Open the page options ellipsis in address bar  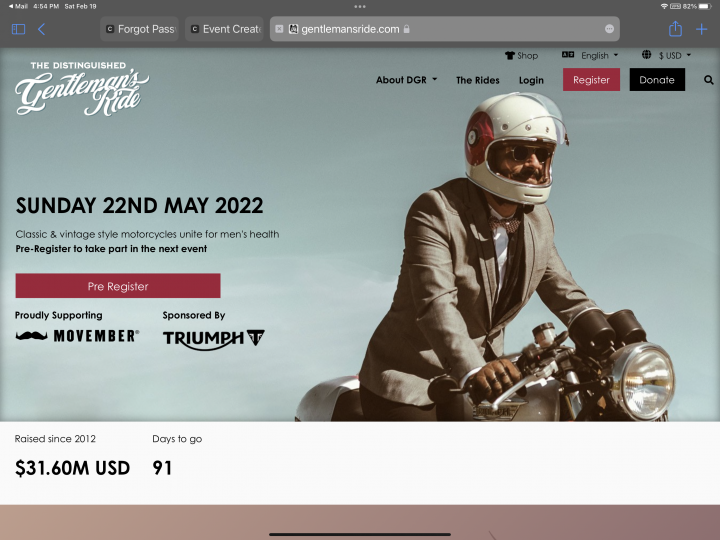tap(609, 29)
